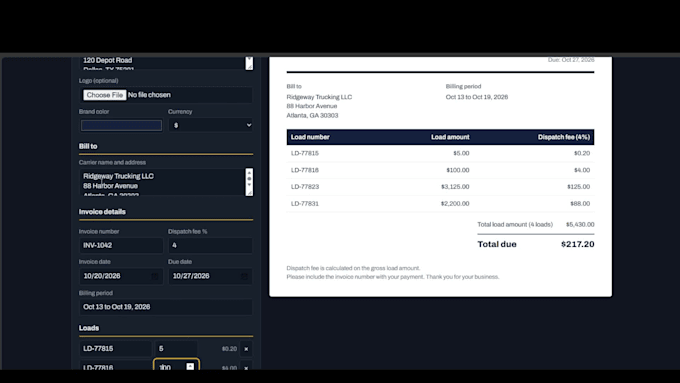Click the Choose File logo button
Viewport: 680px width, 383px height.
click(x=105, y=95)
